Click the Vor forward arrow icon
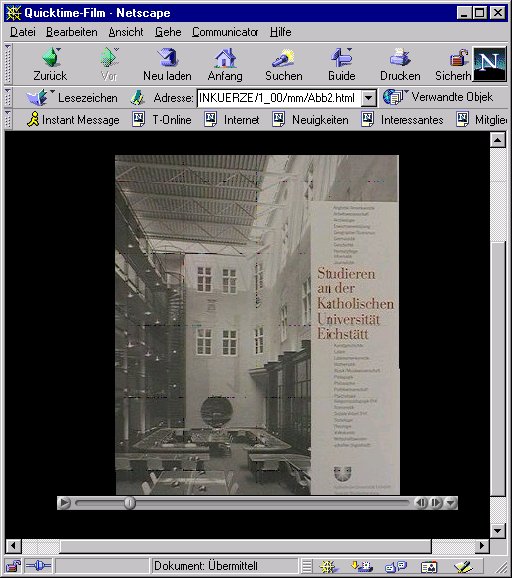This screenshot has width=512, height=578. point(109,58)
